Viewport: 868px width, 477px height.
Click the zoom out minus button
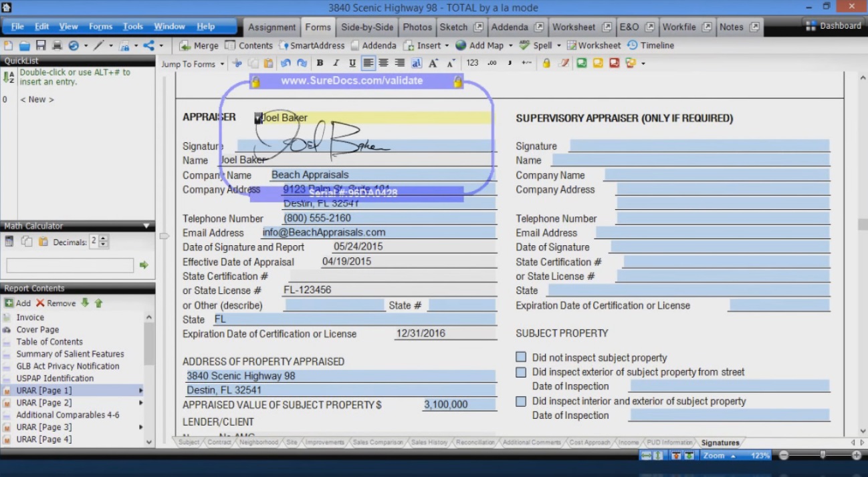pyautogui.click(x=784, y=455)
